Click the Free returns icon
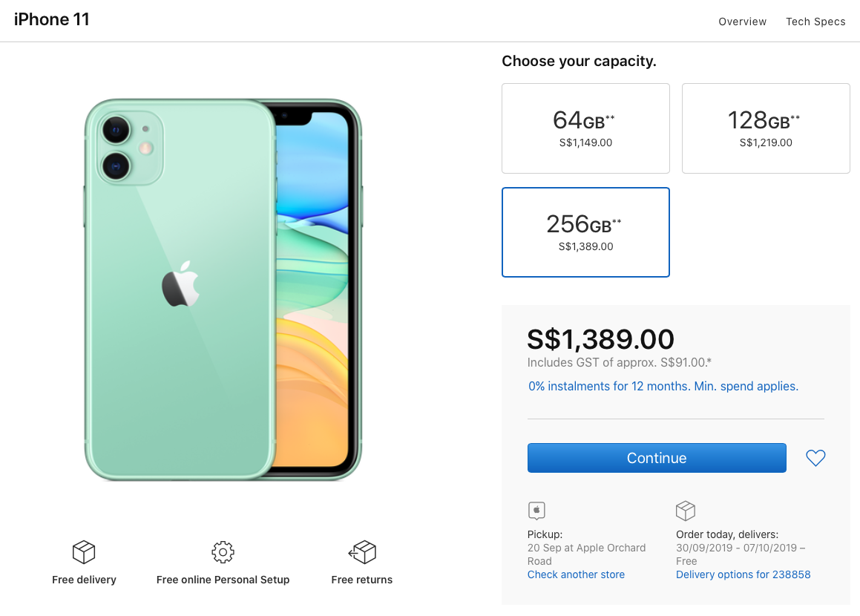 coord(361,551)
